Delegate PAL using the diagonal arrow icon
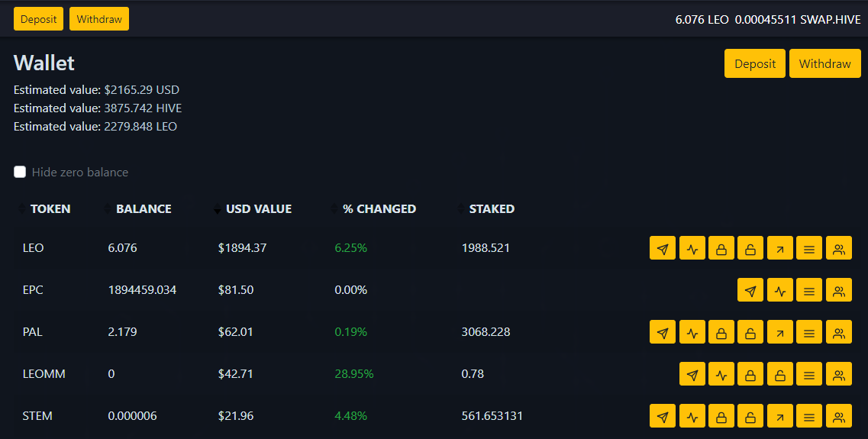 click(780, 332)
